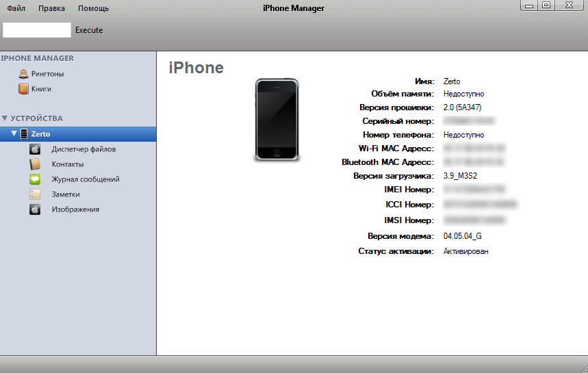This screenshot has width=588, height=373.
Task: Select Книги in the sidebar
Action: [x=41, y=89]
